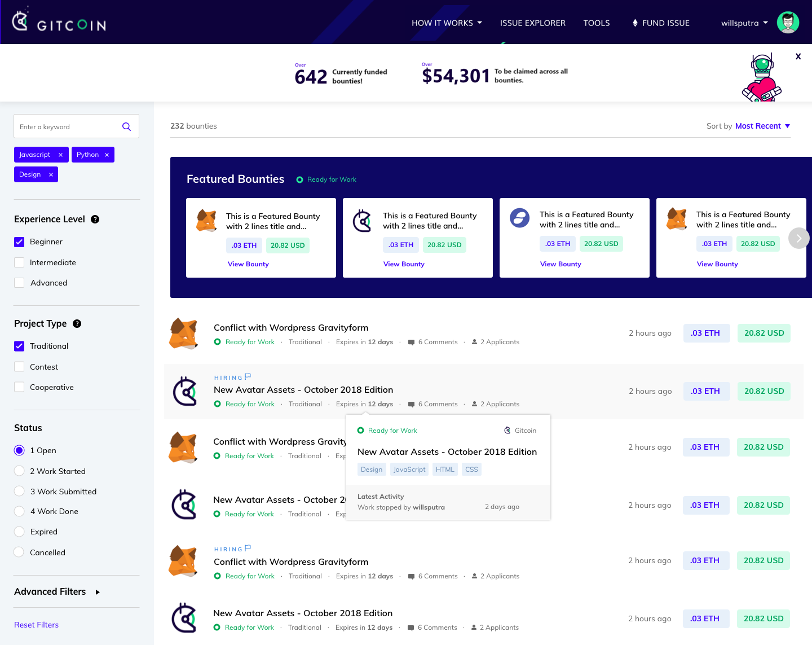812x645 pixels.
Task: Click the Ethereum diamond icon beside Fund Issue
Action: click(x=635, y=23)
